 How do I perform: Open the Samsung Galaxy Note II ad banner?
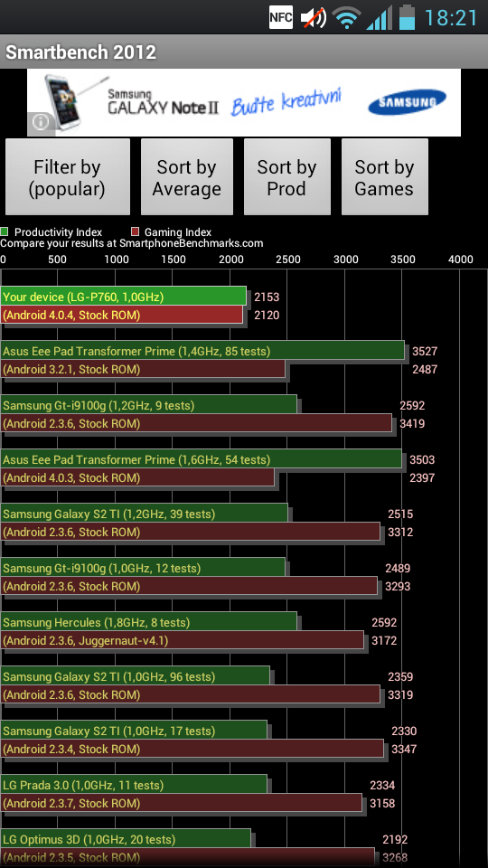[244, 102]
